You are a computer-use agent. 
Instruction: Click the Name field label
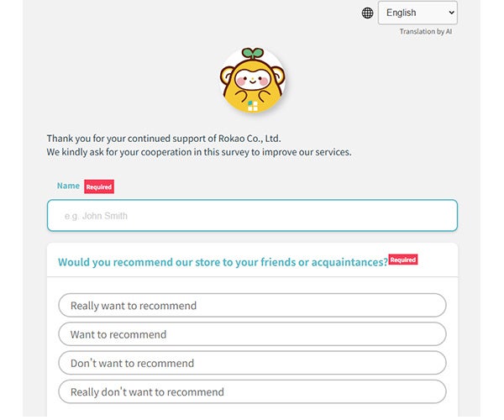tap(68, 186)
